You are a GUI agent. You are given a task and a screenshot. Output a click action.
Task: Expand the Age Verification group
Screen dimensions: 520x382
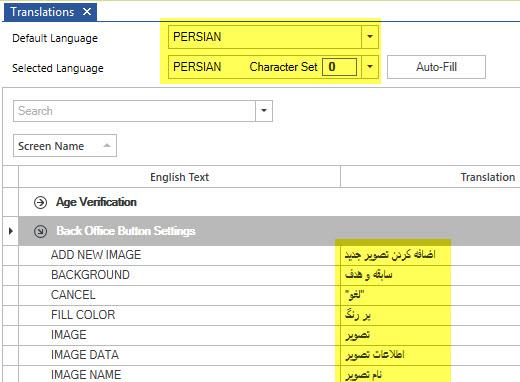pos(40,202)
